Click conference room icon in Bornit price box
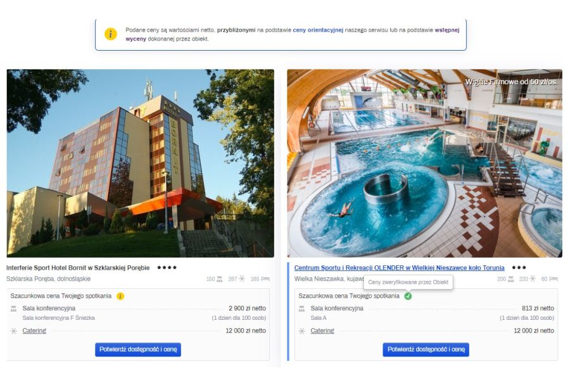The width and height of the screenshot is (570, 392). coord(14,309)
